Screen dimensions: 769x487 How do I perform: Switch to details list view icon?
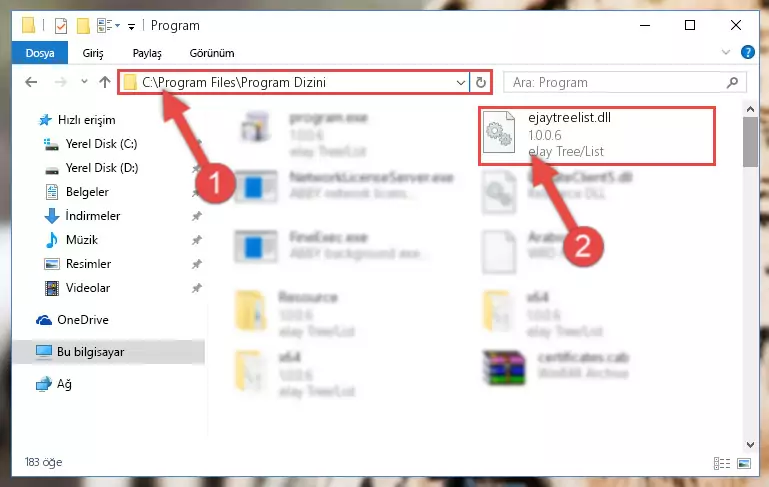(721, 463)
